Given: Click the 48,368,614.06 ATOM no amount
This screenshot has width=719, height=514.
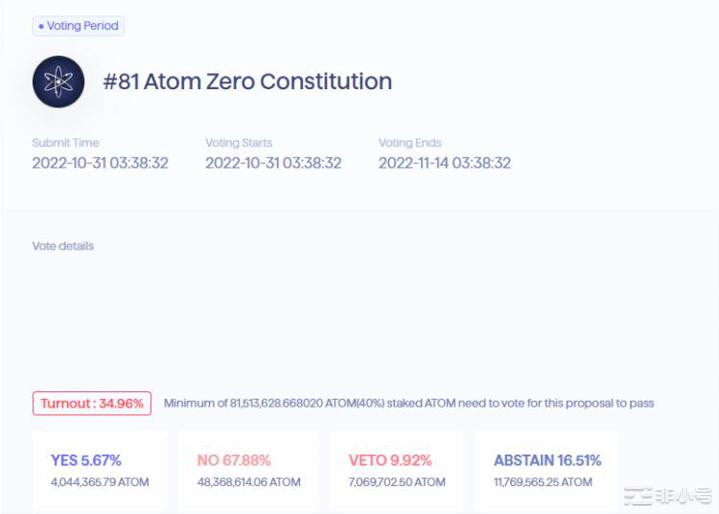Looking at the screenshot, I should tap(248, 482).
